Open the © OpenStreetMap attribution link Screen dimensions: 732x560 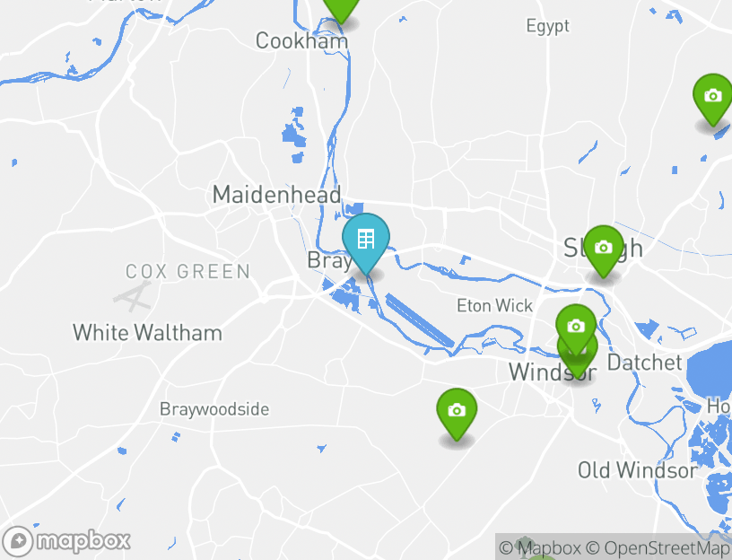coord(658,547)
